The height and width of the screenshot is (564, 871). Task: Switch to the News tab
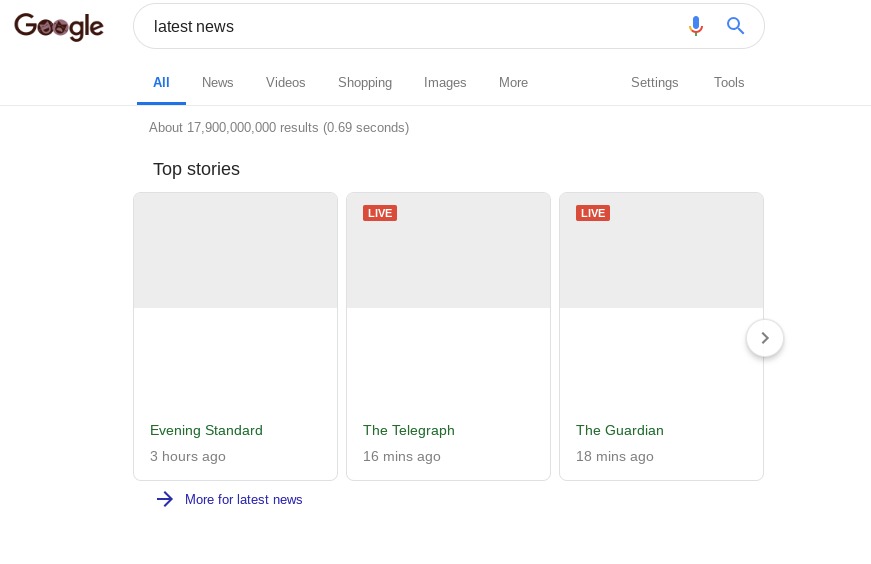[x=217, y=83]
